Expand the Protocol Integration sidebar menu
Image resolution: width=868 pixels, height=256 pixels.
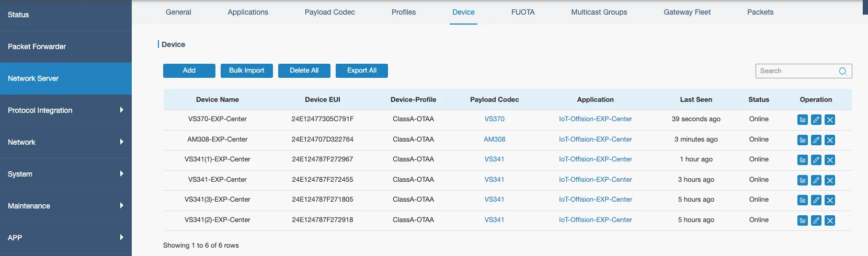click(66, 110)
